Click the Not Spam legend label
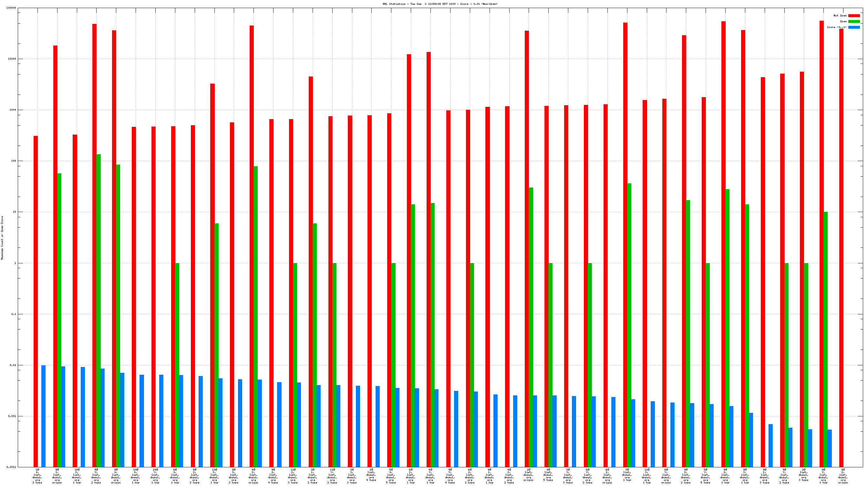The image size is (868, 488). pos(840,15)
